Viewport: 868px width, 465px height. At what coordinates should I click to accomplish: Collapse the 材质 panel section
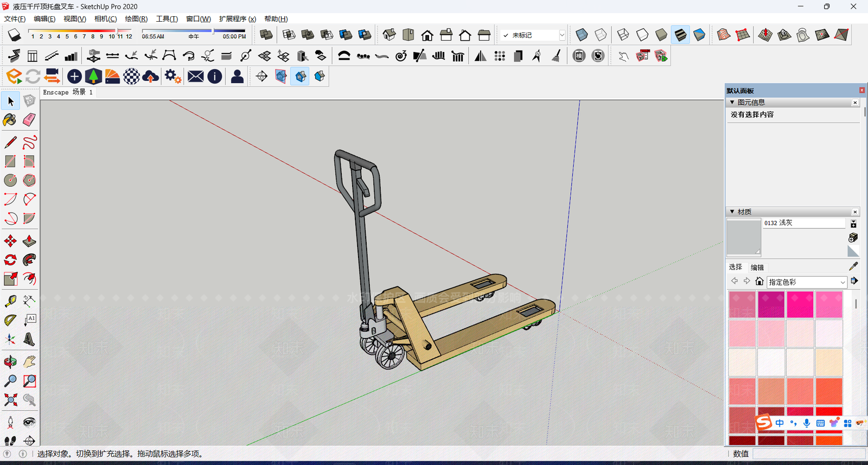pyautogui.click(x=732, y=212)
